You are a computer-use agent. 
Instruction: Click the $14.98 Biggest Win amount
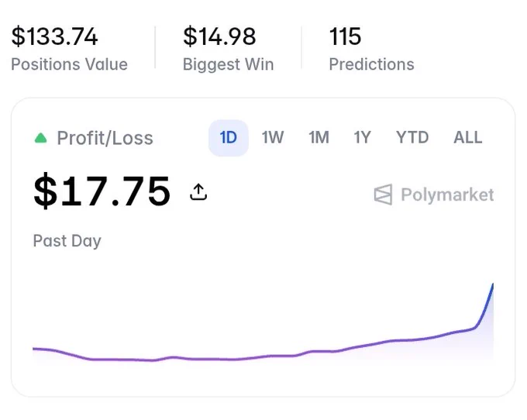219,36
